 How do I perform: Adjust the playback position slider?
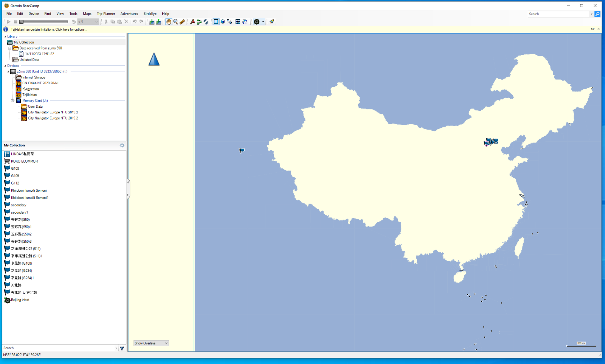click(43, 22)
